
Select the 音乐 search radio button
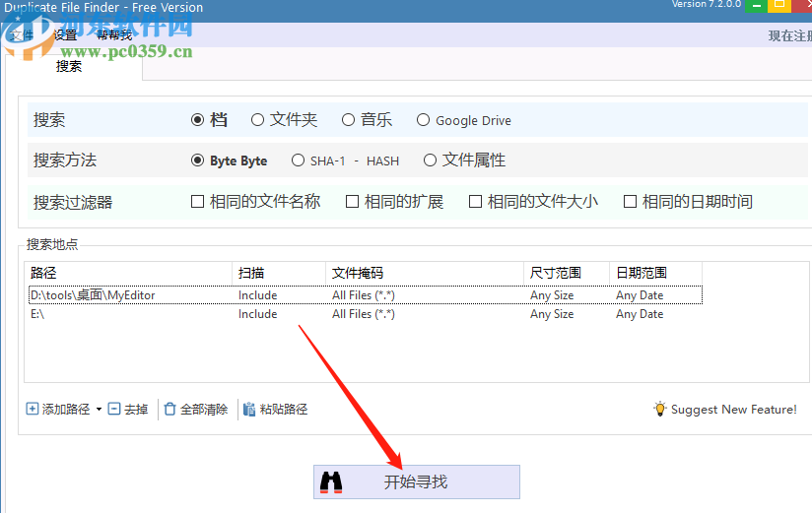click(x=348, y=120)
